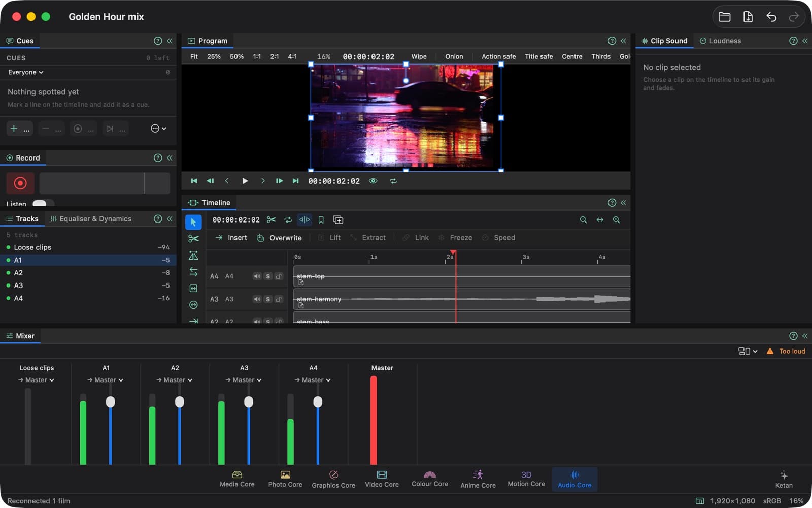Open the Graphics Core workspace
Screen dimensions: 812x508
(x=333, y=479)
